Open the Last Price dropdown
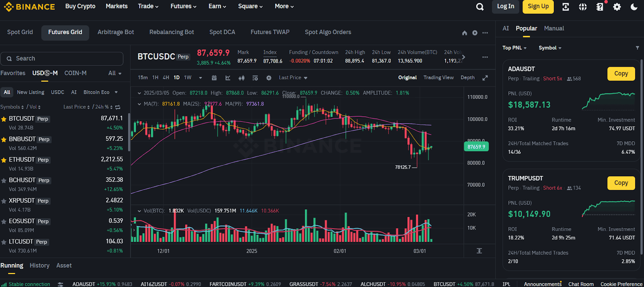 click(x=293, y=78)
